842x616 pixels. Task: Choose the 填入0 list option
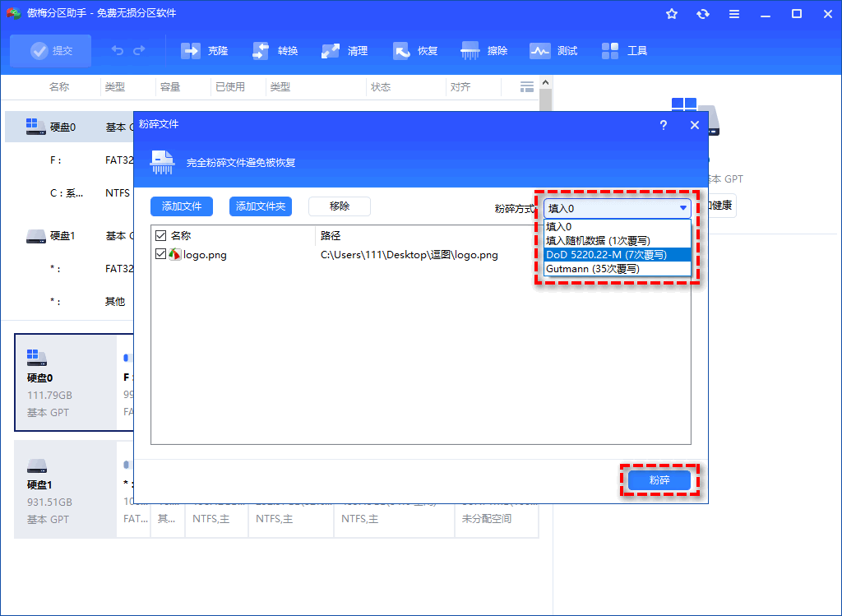(x=559, y=227)
